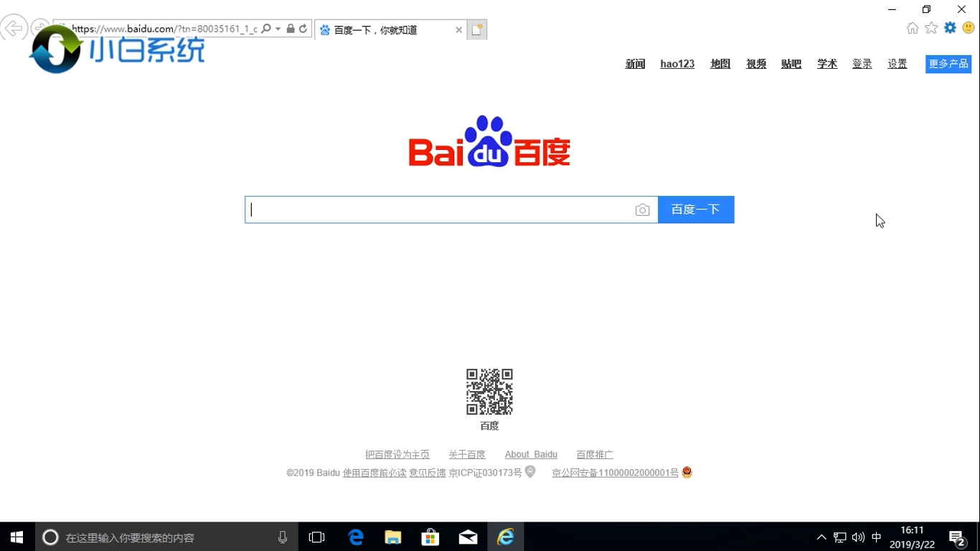Click the network status tray icon
Screen dimensions: 980x551
pos(840,537)
